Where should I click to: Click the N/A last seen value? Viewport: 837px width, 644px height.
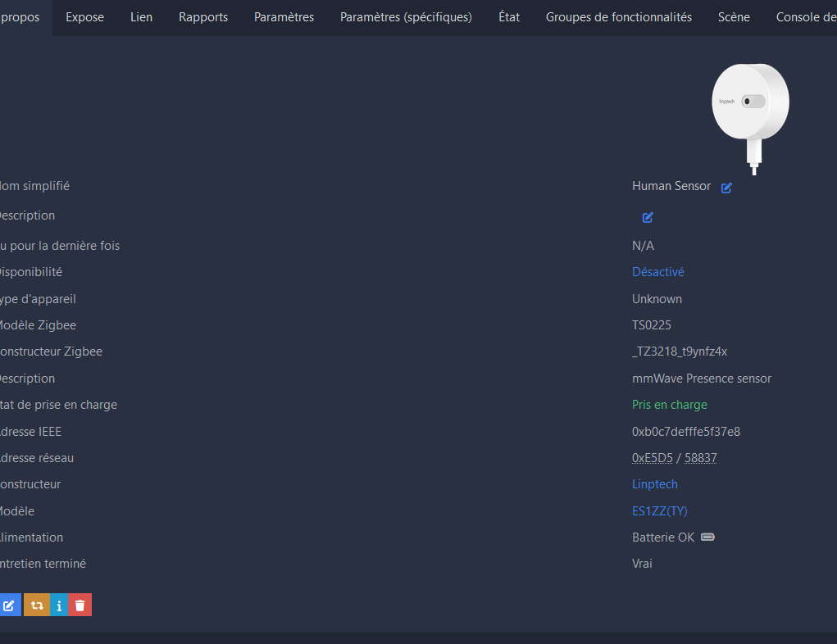(x=644, y=246)
